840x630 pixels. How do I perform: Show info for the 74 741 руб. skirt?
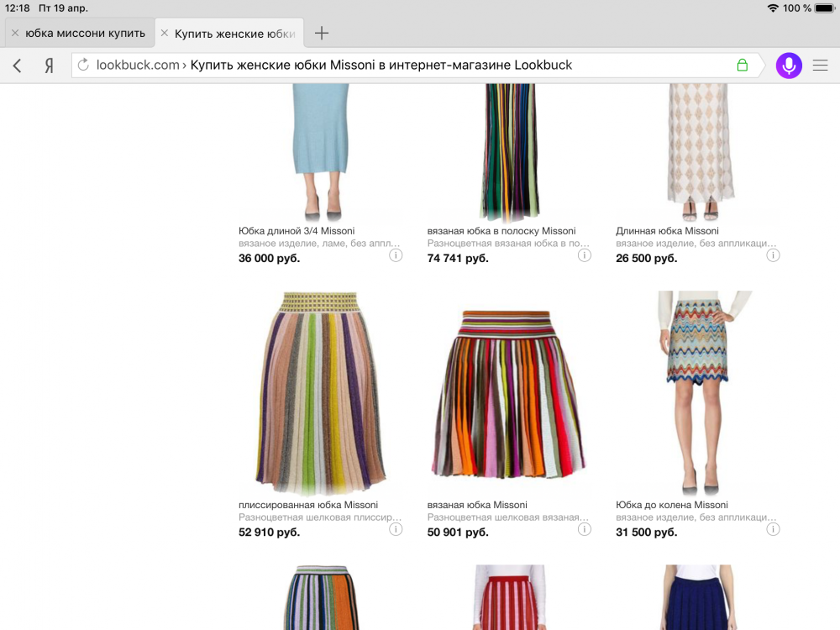click(x=585, y=255)
